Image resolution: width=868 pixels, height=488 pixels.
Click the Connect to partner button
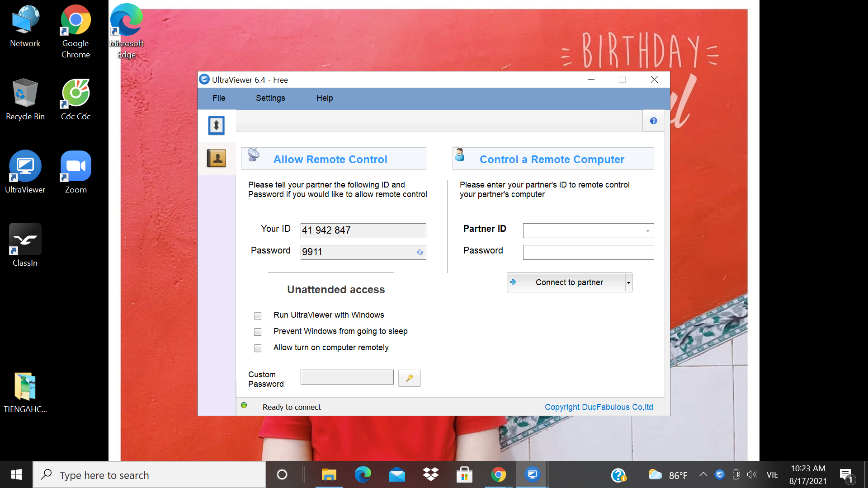(x=566, y=282)
